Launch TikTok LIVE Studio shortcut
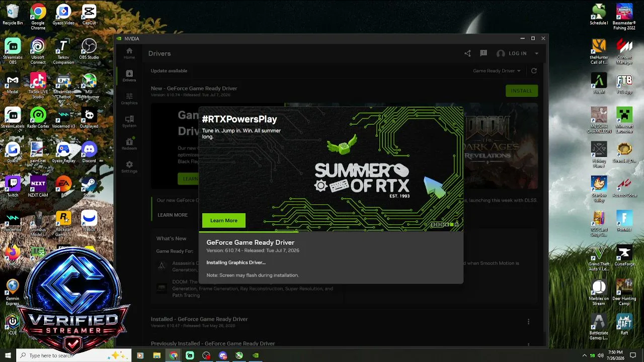The image size is (644, 362). click(38, 85)
